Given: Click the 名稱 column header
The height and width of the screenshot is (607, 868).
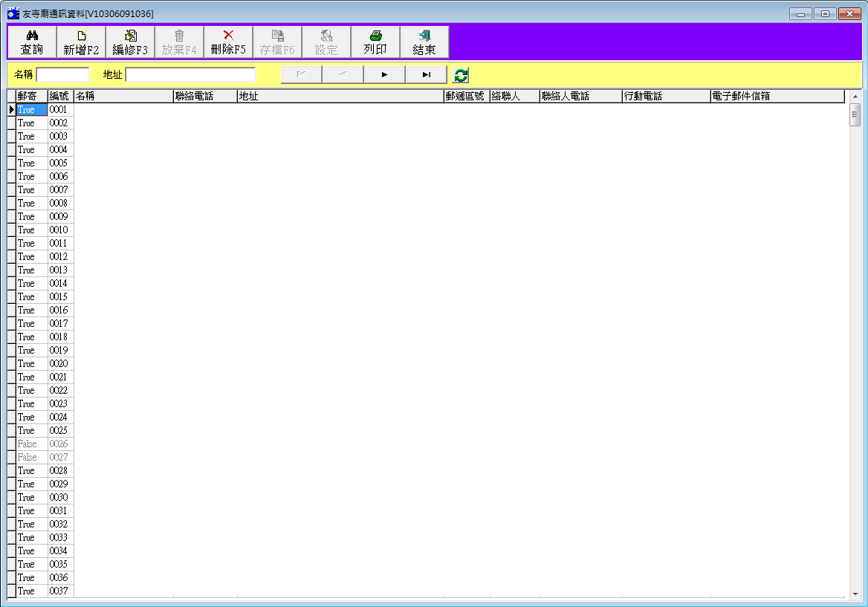Looking at the screenshot, I should coord(123,97).
